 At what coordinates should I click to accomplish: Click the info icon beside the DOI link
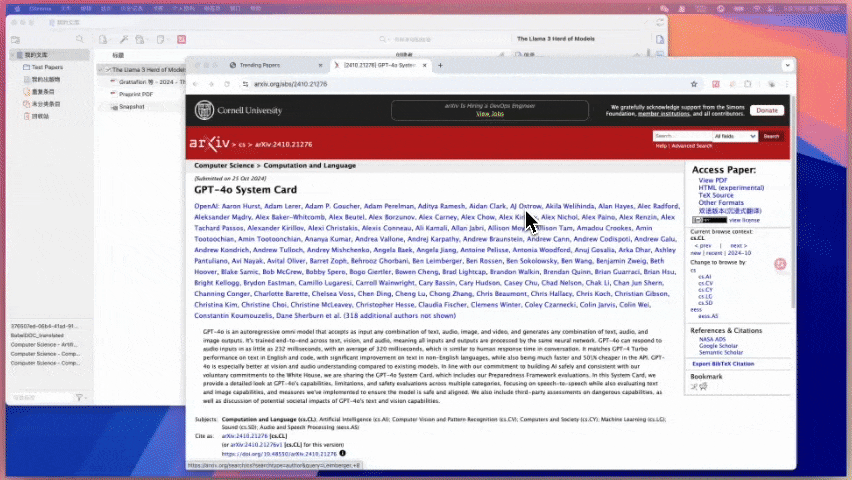(x=342, y=453)
